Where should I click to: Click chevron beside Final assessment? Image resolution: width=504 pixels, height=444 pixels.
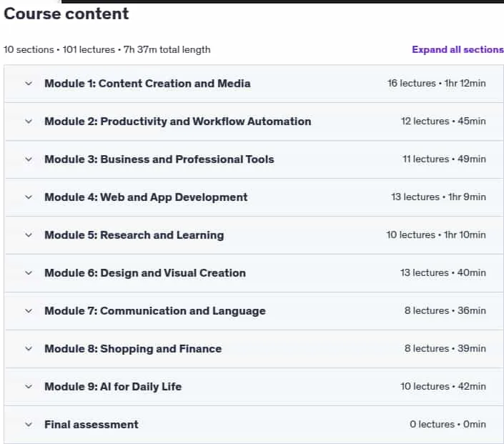point(29,425)
